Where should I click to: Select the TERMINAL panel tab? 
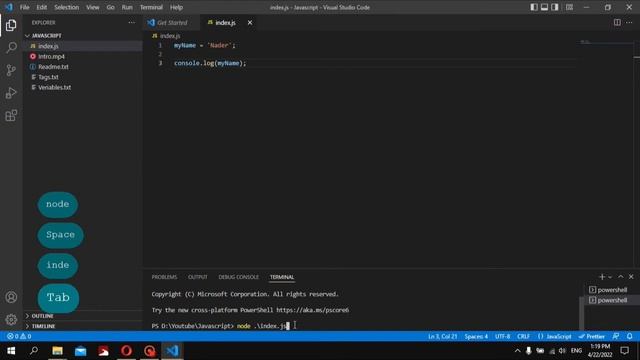point(282,277)
